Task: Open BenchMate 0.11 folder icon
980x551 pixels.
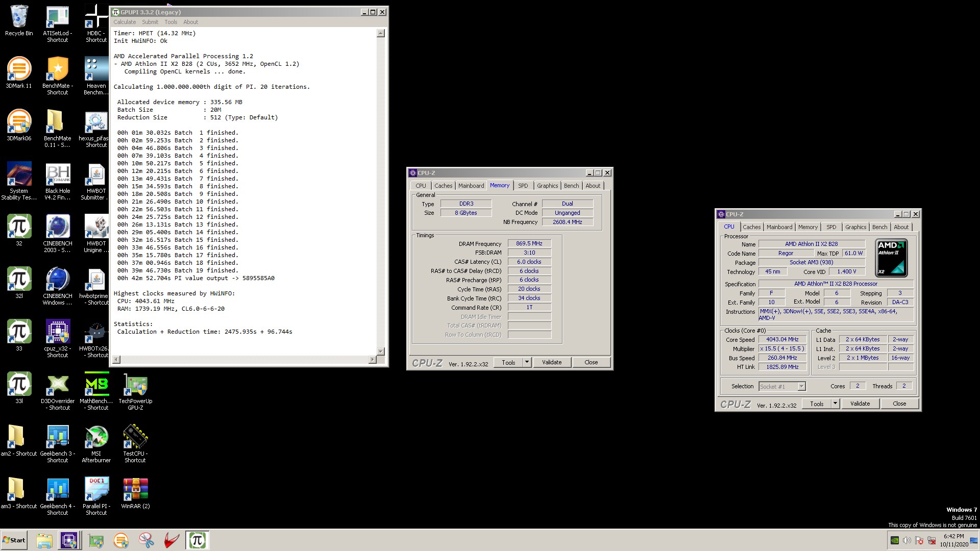Action: (x=57, y=129)
